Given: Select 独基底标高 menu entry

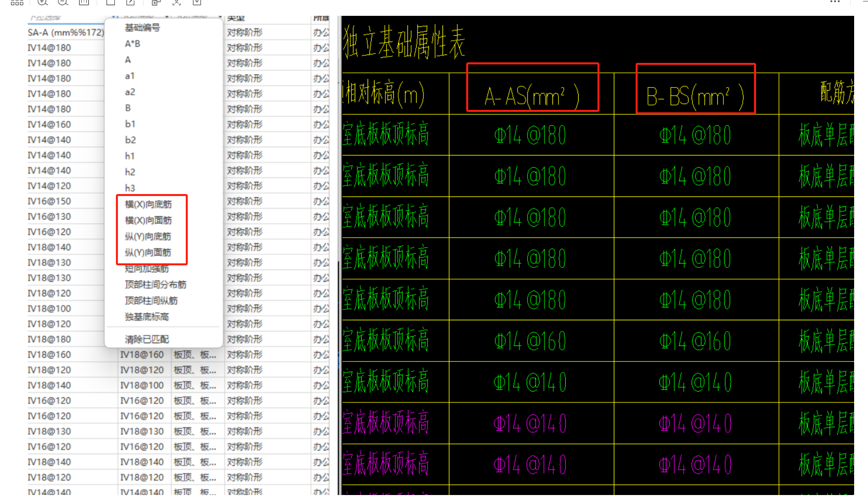Looking at the screenshot, I should [147, 317].
